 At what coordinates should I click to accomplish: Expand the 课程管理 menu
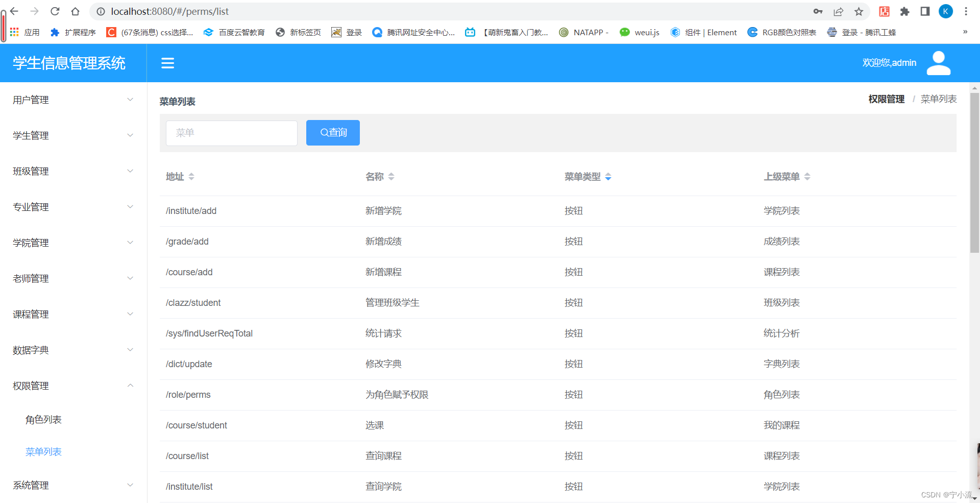(73, 314)
